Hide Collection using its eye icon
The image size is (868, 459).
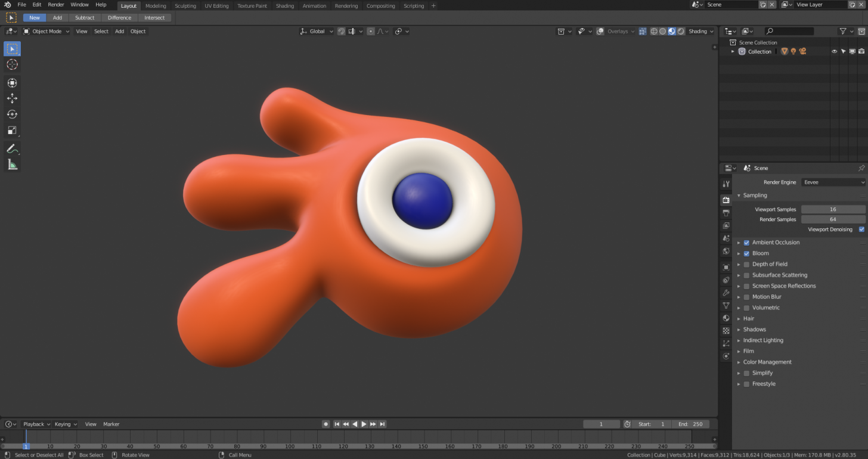coord(834,52)
